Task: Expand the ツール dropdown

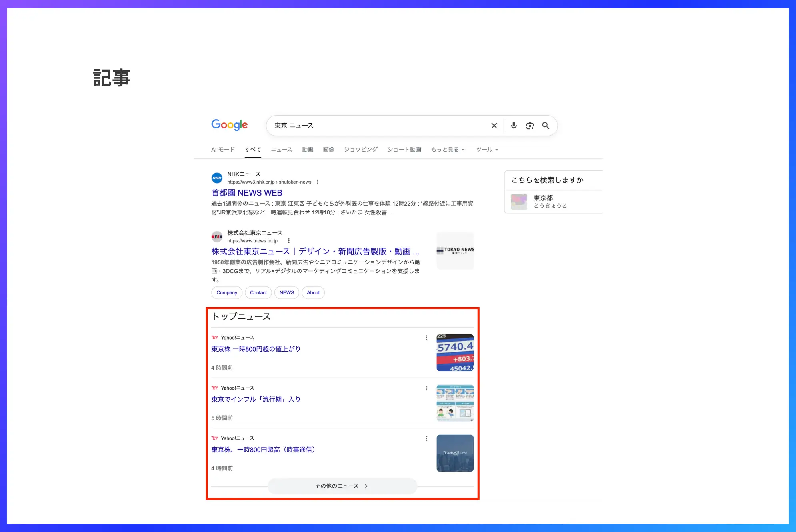Action: pos(487,150)
